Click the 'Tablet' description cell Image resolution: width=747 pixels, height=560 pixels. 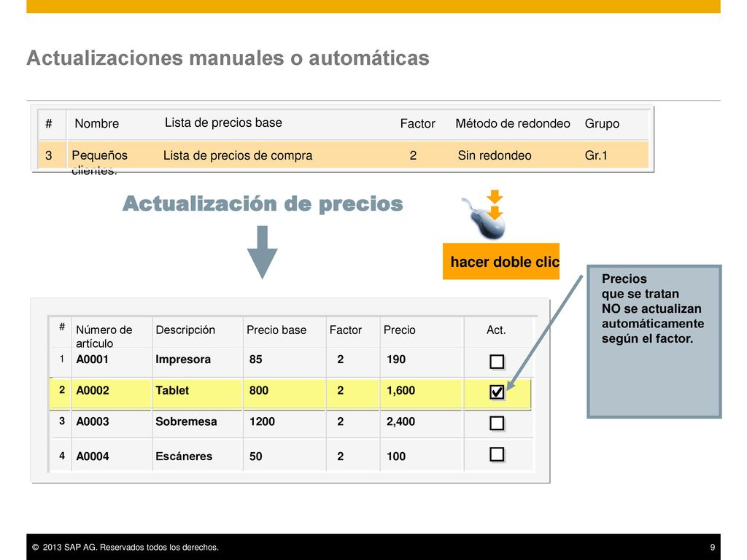click(172, 390)
